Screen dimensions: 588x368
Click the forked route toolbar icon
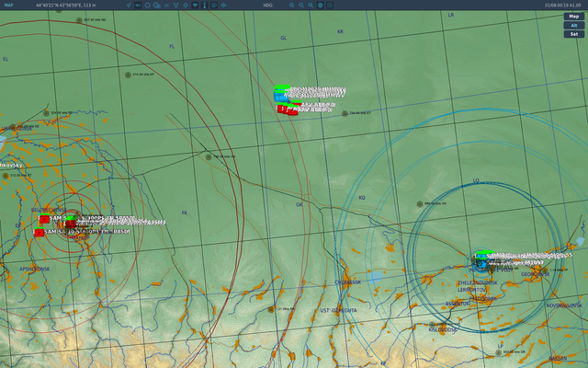175,6
